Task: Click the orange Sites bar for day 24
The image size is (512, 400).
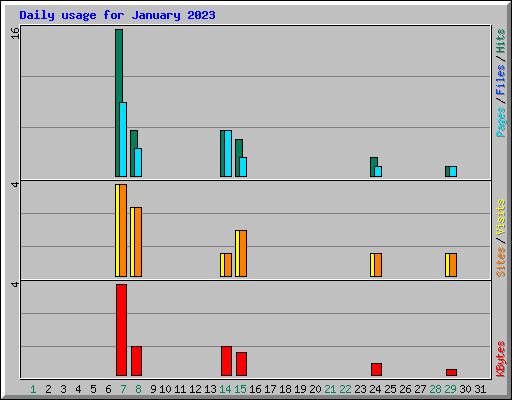Action: pos(378,265)
